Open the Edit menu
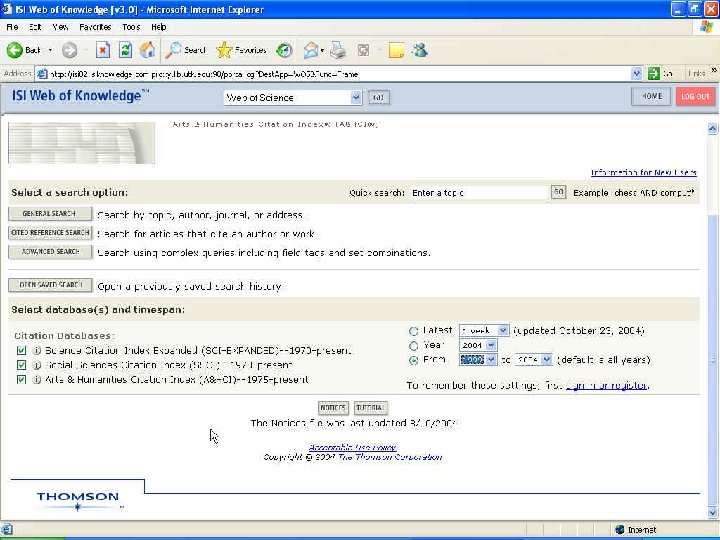This screenshot has width=720, height=540. [35, 27]
